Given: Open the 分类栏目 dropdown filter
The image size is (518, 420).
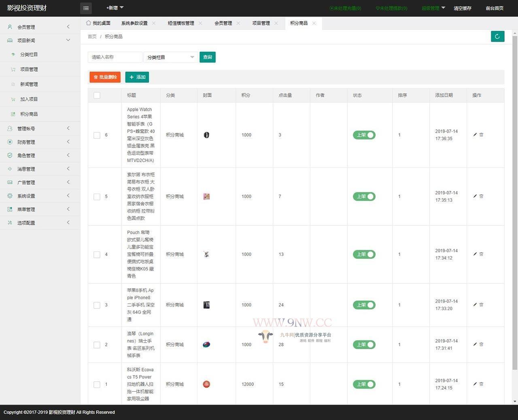Looking at the screenshot, I should point(170,57).
